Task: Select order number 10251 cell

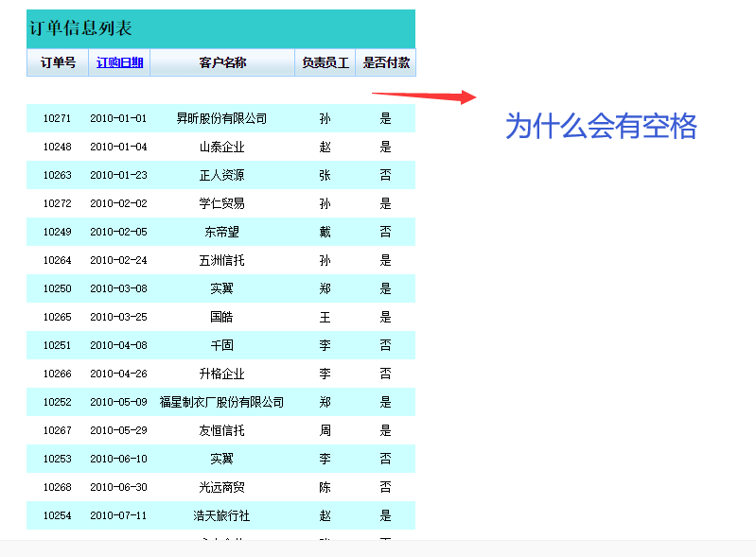Action: tap(57, 345)
